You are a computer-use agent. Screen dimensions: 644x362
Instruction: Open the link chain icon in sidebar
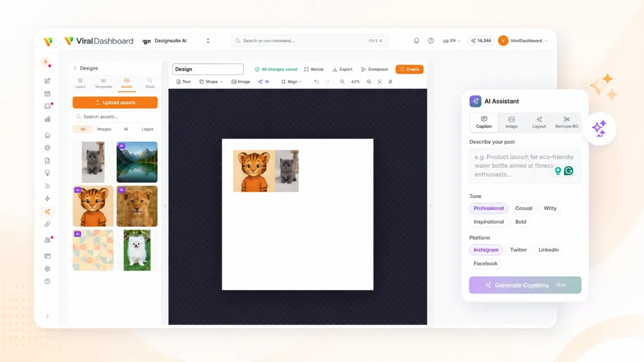coord(47,224)
